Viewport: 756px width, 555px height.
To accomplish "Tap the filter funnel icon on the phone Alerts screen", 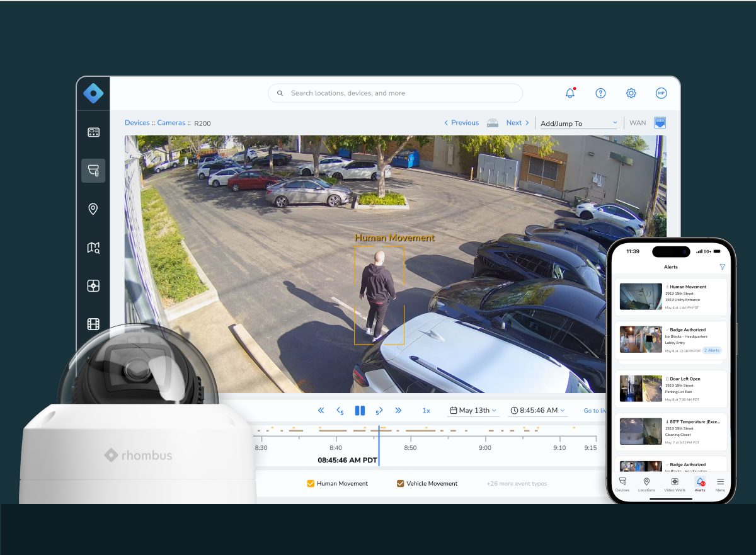I will (722, 266).
